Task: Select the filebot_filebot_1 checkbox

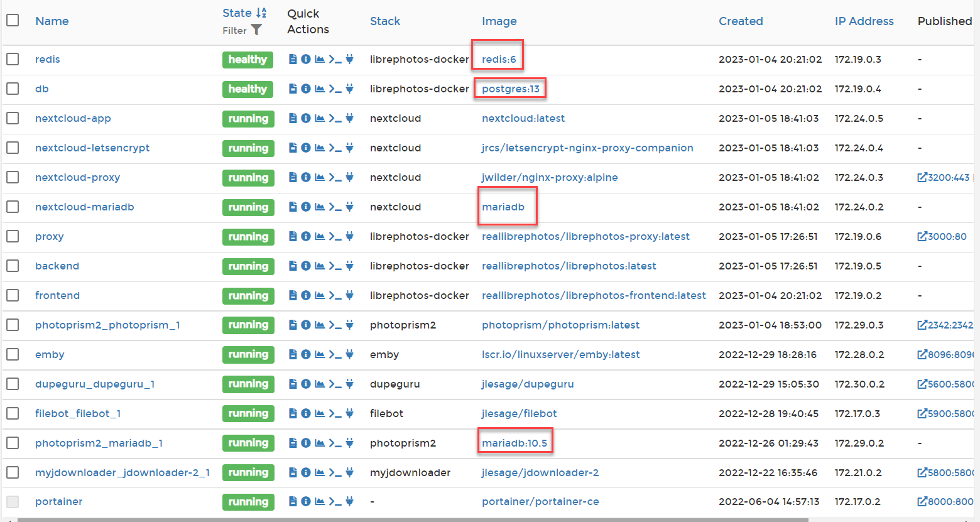Action: point(13,413)
